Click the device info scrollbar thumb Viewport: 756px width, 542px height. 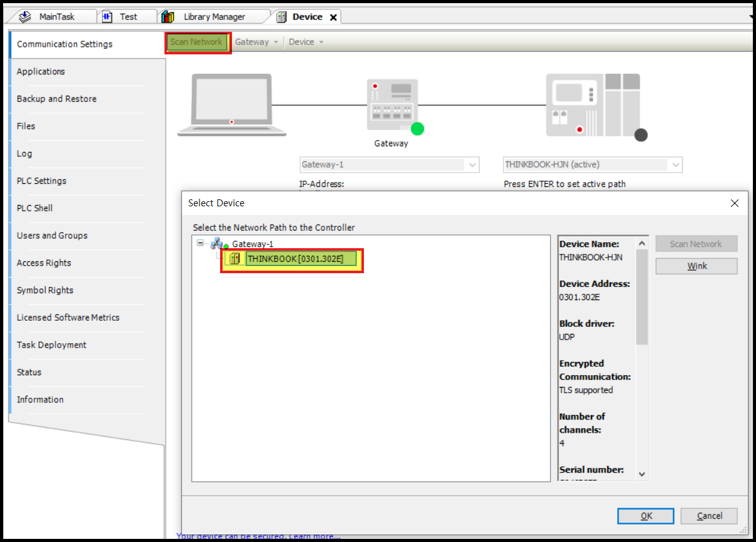pos(642,297)
